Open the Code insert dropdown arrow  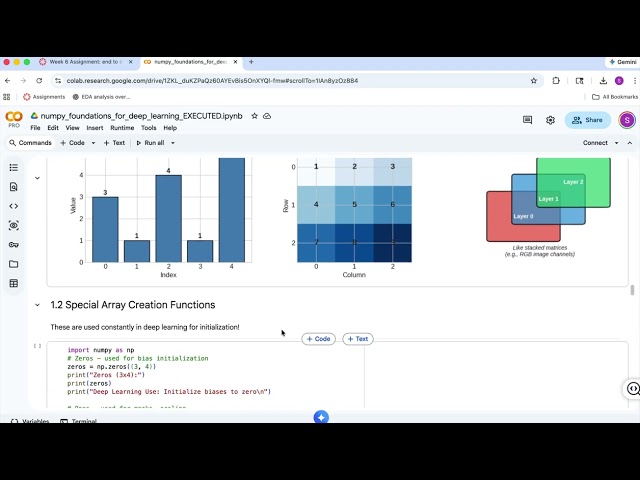point(93,143)
